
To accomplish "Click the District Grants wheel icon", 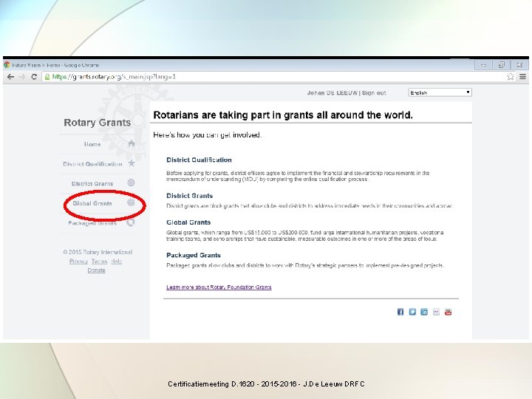I will (131, 183).
